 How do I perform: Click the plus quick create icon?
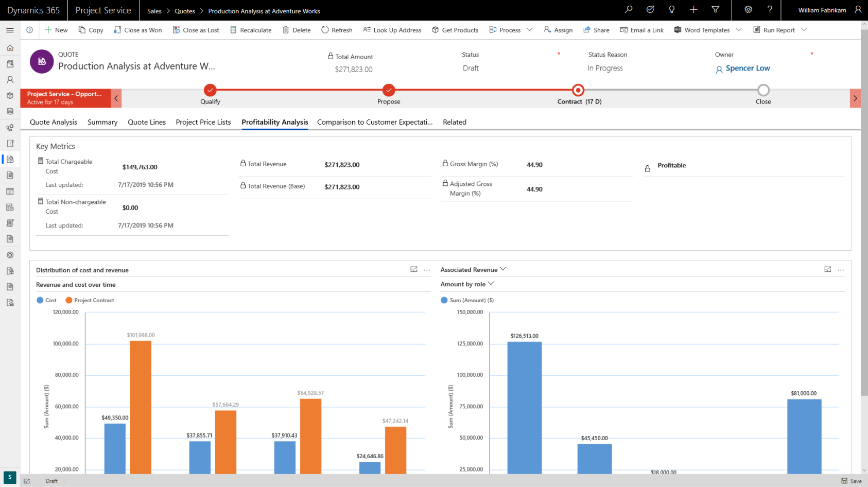(x=693, y=9)
